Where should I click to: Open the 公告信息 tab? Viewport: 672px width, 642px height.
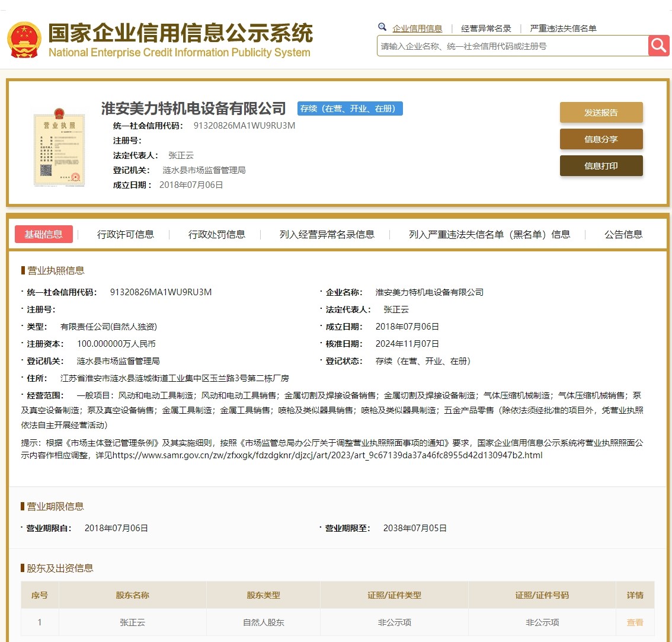[x=623, y=234]
